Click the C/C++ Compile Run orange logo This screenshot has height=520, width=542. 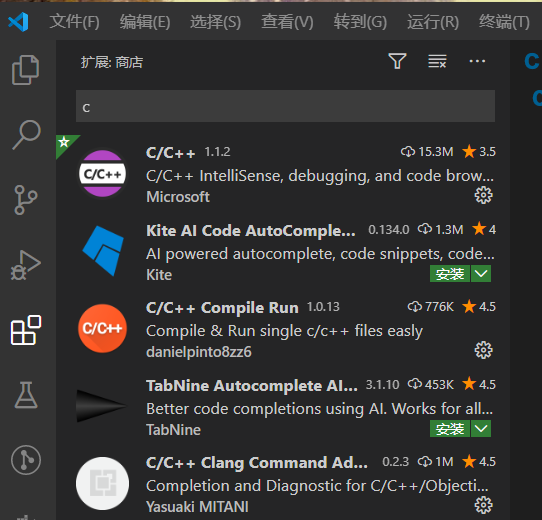pos(102,328)
